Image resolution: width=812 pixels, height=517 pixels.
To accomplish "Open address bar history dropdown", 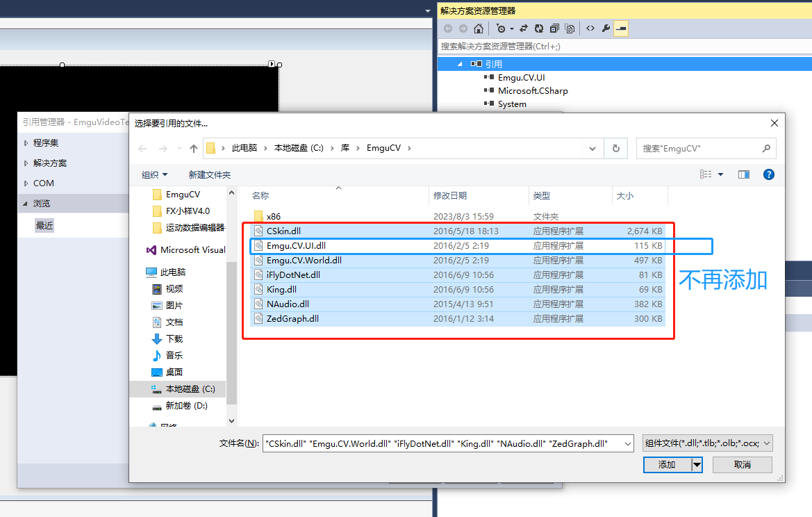I will pyautogui.click(x=593, y=149).
